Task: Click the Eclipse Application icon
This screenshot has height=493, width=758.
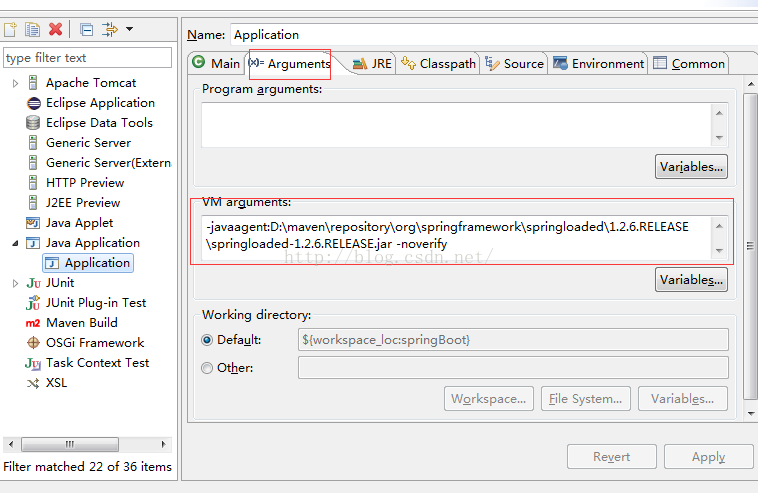Action: [x=33, y=103]
